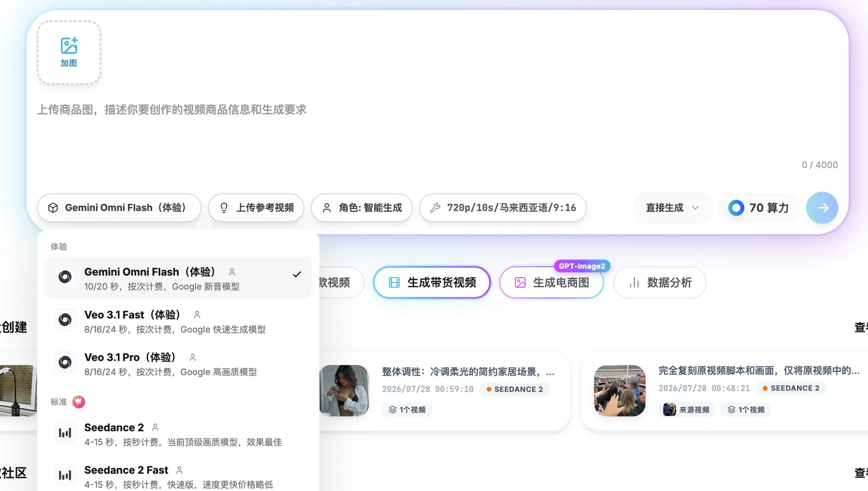Select the Seedance 2 model option
The width and height of the screenshot is (868, 491).
[x=178, y=434]
